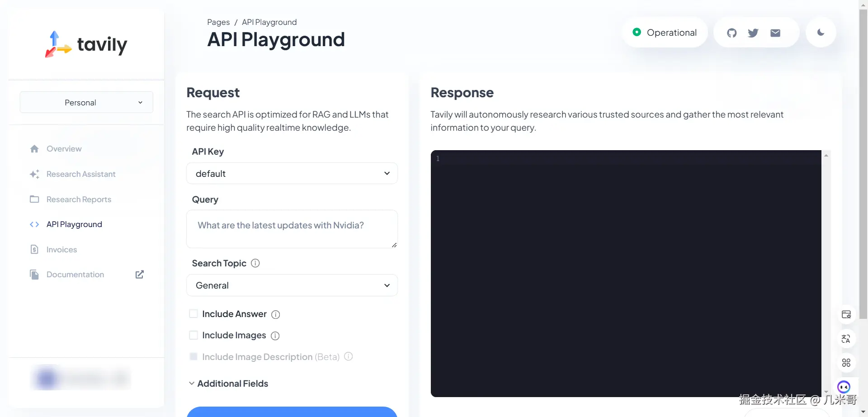Open the Personal workspace selector
This screenshot has height=417, width=868.
click(x=86, y=102)
